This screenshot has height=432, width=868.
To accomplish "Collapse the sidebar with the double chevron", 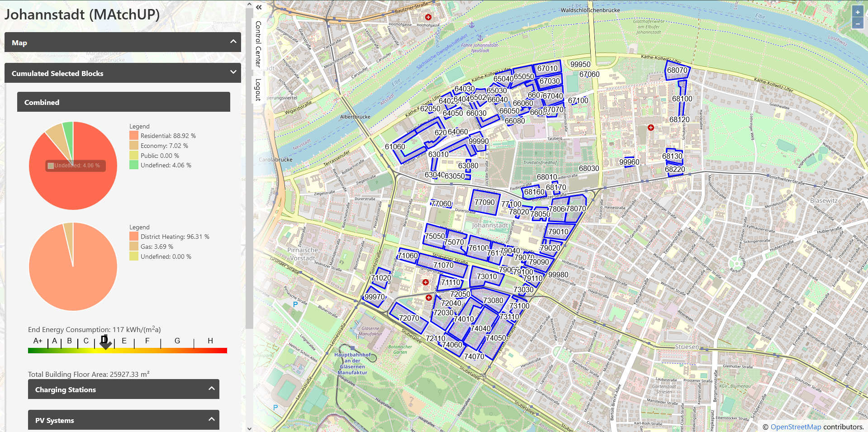I will click(x=259, y=7).
